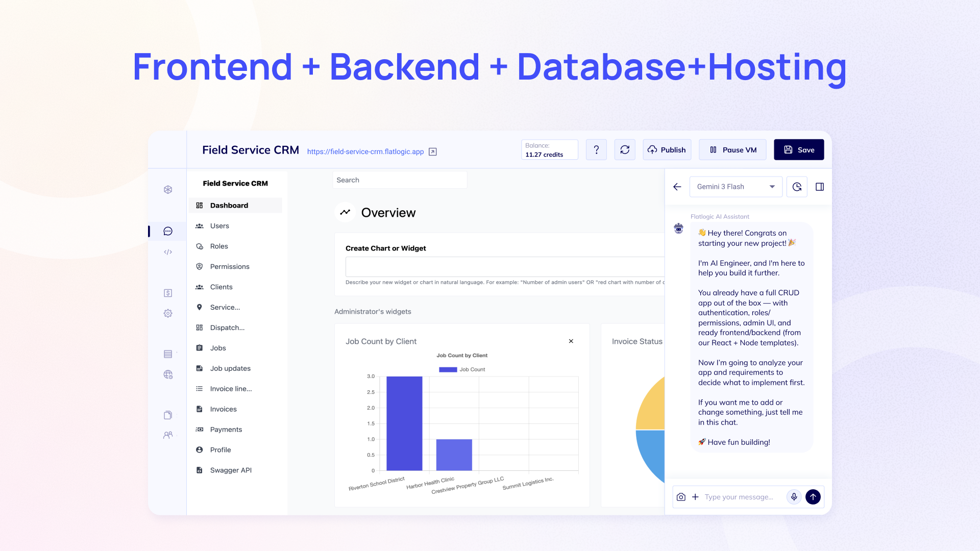Open Jobs in the sidebar menu
980x551 pixels.
[235, 348]
